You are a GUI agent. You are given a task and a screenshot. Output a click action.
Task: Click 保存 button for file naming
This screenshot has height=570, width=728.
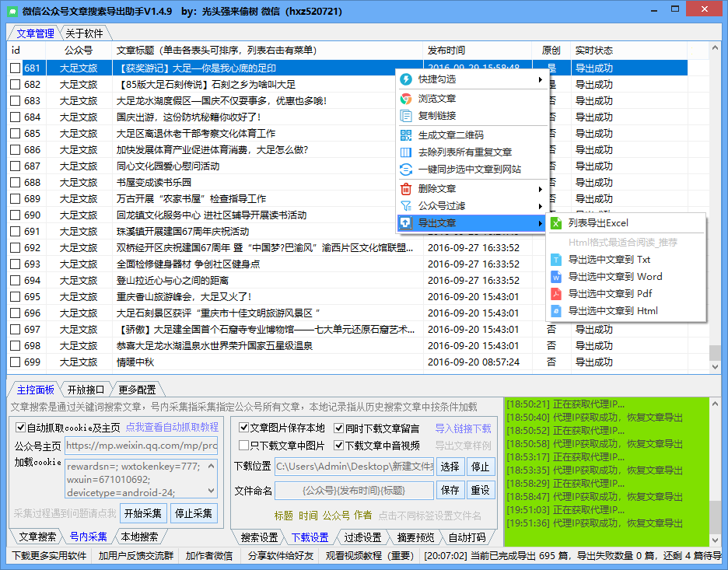[450, 490]
